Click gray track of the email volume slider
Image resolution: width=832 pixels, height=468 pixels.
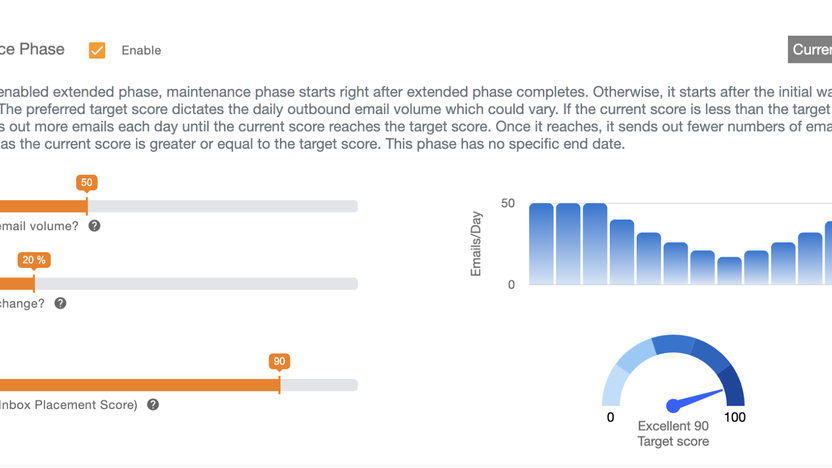click(x=220, y=206)
